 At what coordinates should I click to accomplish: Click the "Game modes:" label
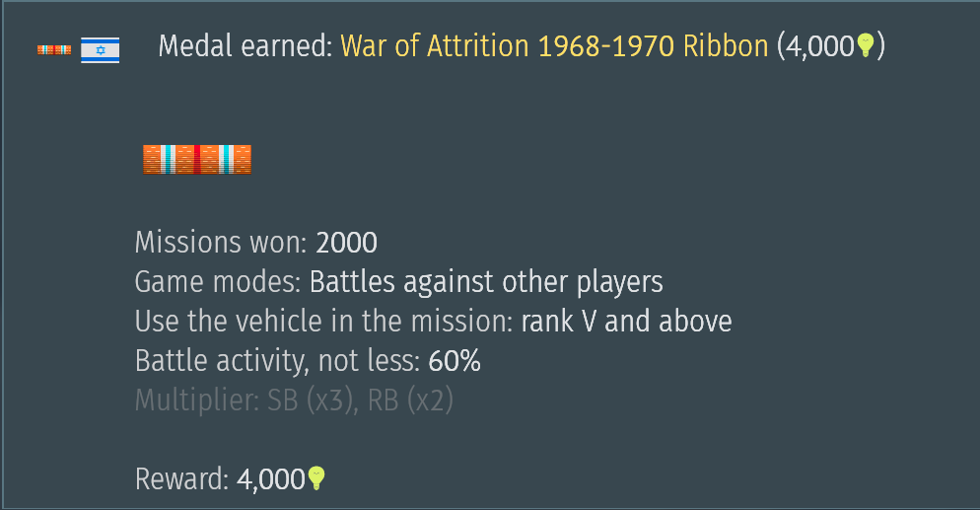(x=218, y=282)
